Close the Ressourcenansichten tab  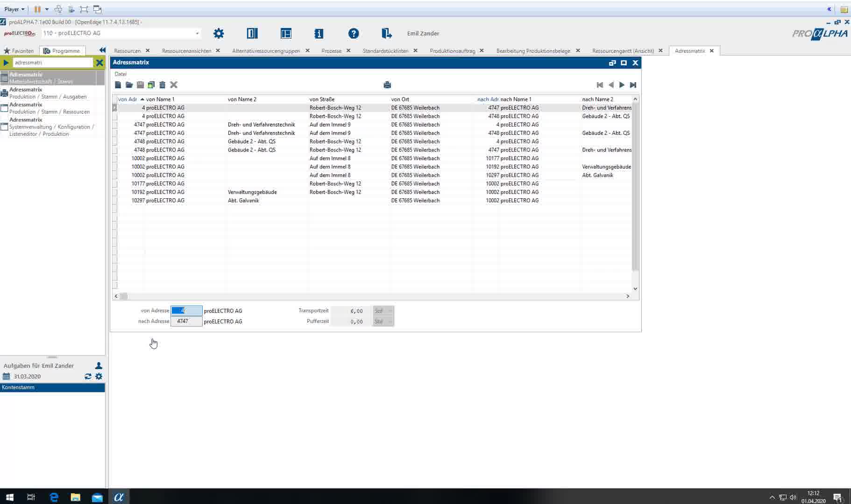tap(218, 50)
